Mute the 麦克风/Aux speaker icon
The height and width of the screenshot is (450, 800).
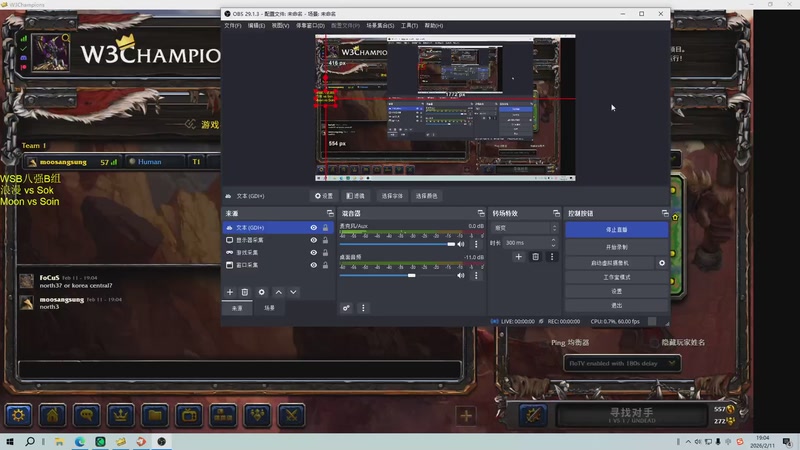(x=461, y=244)
